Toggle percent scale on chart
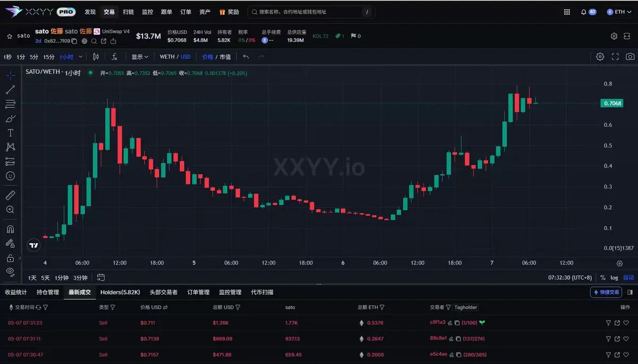Image resolution: width=638 pixels, height=364 pixels. (603, 277)
